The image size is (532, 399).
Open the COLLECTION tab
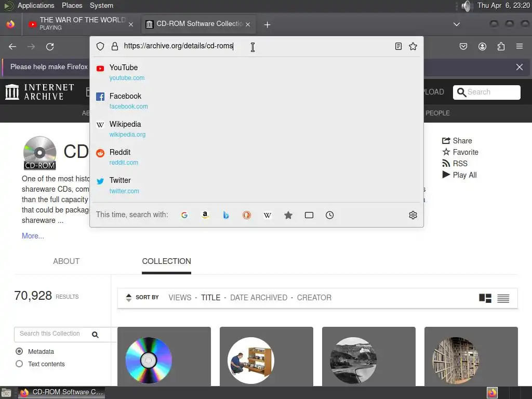coord(167,261)
